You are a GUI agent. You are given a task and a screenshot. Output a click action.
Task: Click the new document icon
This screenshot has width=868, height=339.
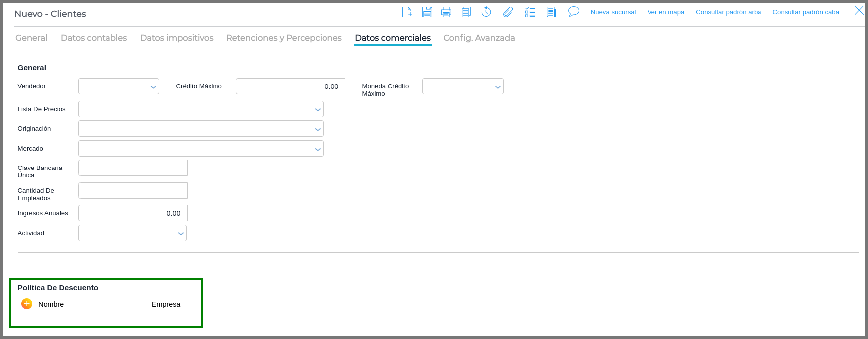pos(407,12)
